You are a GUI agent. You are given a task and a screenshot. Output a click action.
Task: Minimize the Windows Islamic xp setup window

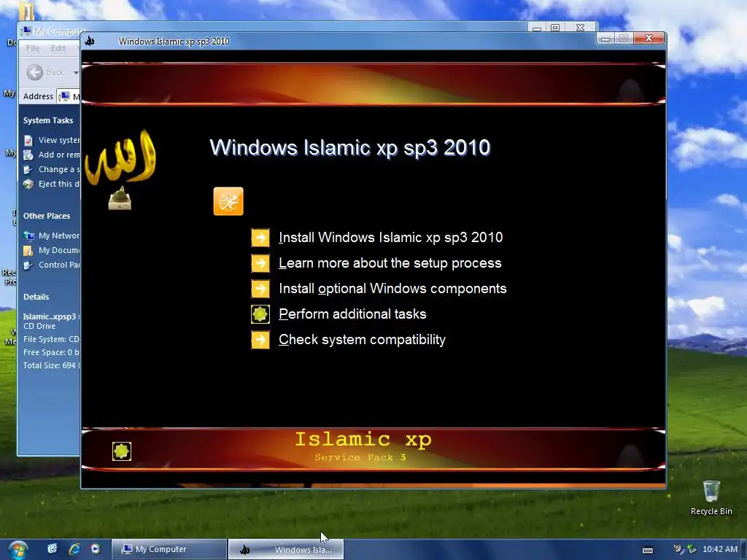pyautogui.click(x=605, y=38)
